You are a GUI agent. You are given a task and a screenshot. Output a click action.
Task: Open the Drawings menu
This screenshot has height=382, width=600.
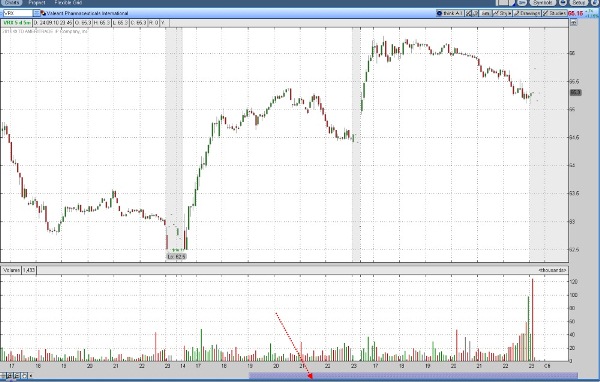527,13
